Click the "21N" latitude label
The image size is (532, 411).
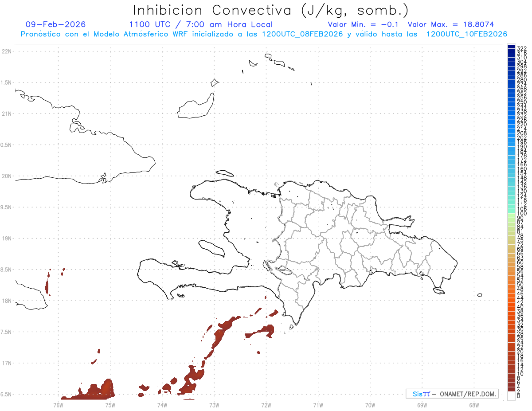[7, 114]
